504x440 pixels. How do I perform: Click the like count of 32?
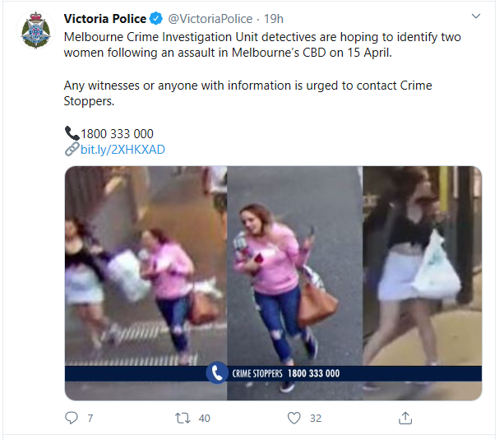click(x=316, y=418)
